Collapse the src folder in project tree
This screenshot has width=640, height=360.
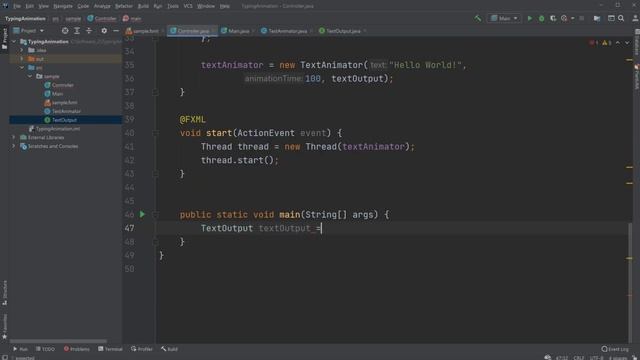click(22, 68)
